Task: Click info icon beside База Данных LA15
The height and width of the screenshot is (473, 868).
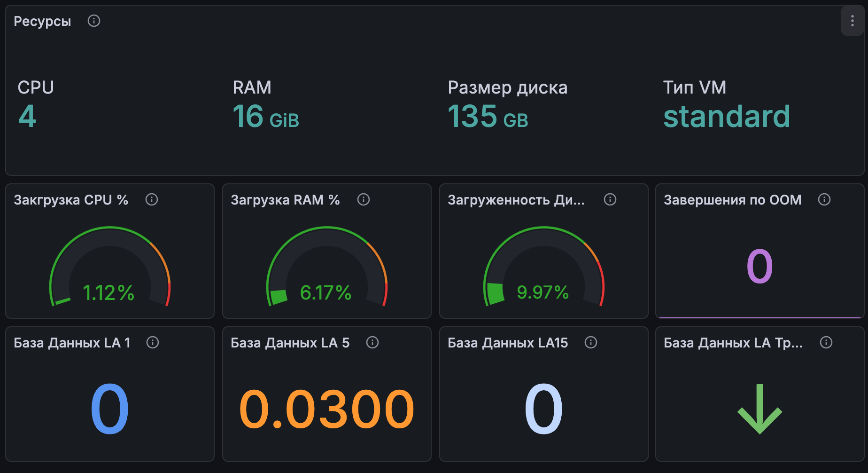Action: (x=591, y=342)
